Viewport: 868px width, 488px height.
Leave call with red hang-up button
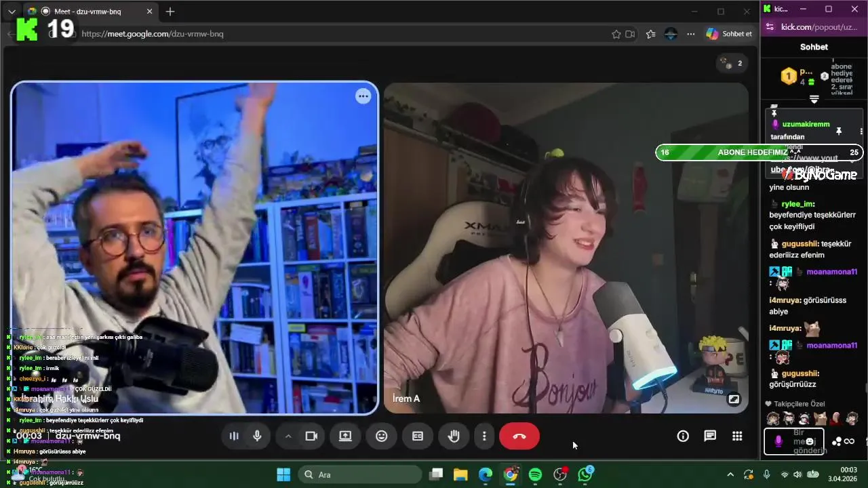(519, 436)
